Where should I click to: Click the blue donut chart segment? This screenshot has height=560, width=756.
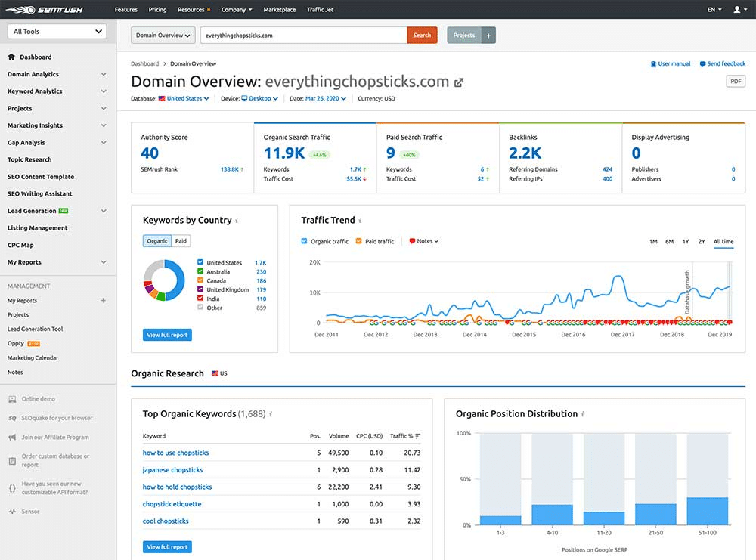178,280
